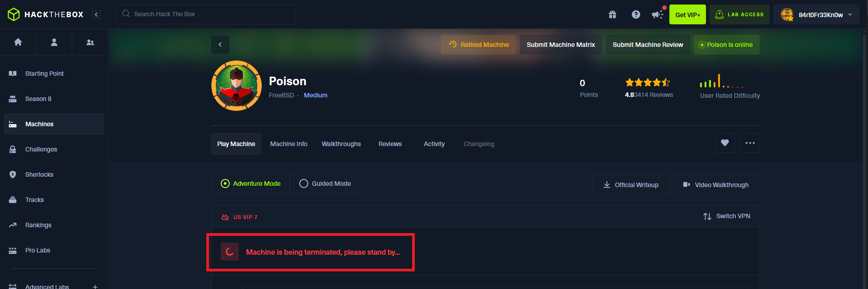Go back with the left chevron button

(x=220, y=45)
